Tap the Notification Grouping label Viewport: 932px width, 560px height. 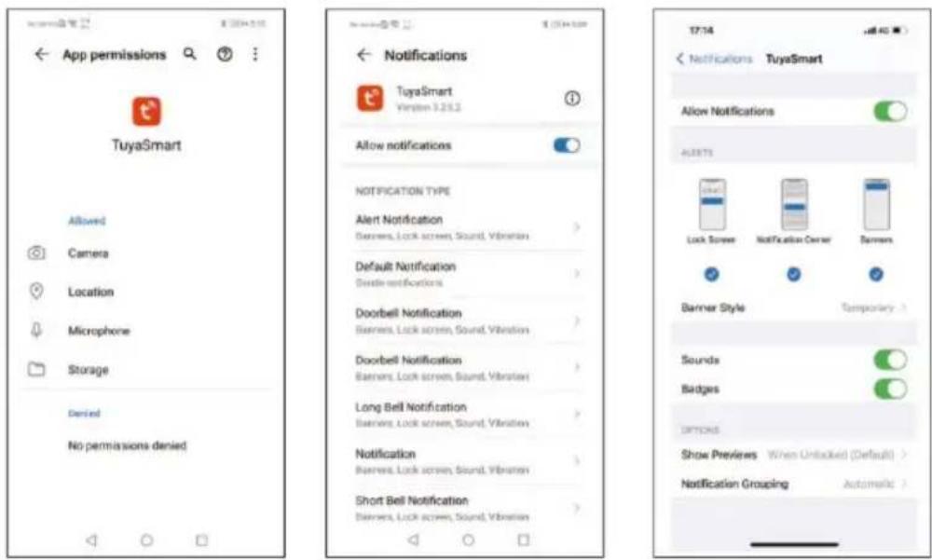[734, 484]
